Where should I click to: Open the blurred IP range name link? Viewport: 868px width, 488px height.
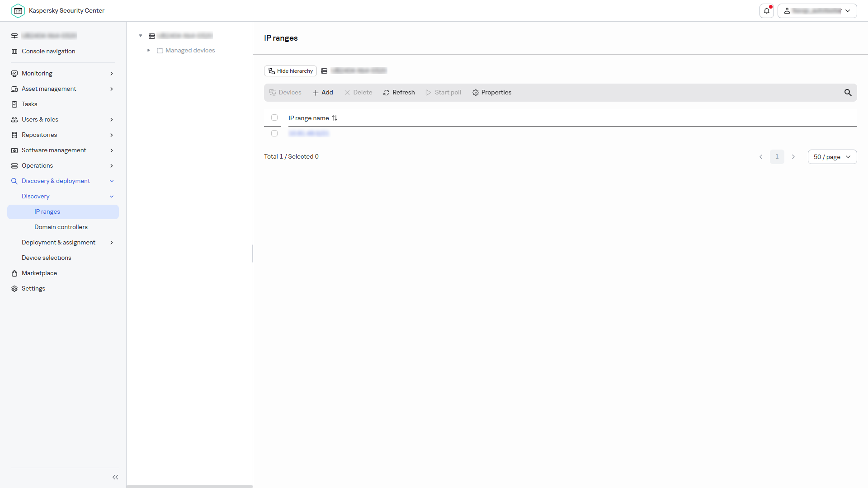point(308,134)
